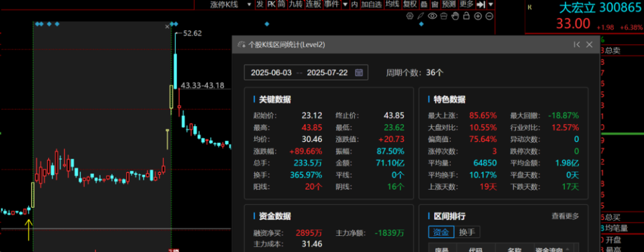Close the 个股K线区间统计 dialog
Image resolution: width=644 pixels, height=252 pixels.
coord(590,44)
